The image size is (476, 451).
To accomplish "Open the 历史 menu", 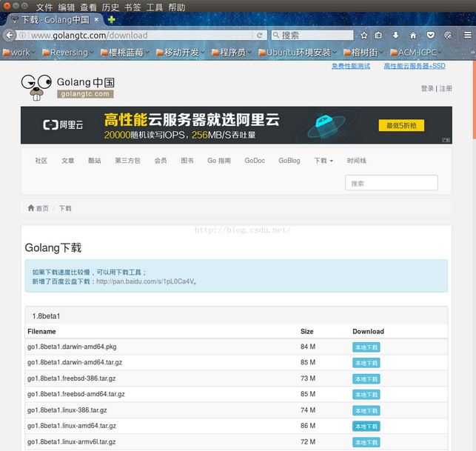I will [x=110, y=7].
